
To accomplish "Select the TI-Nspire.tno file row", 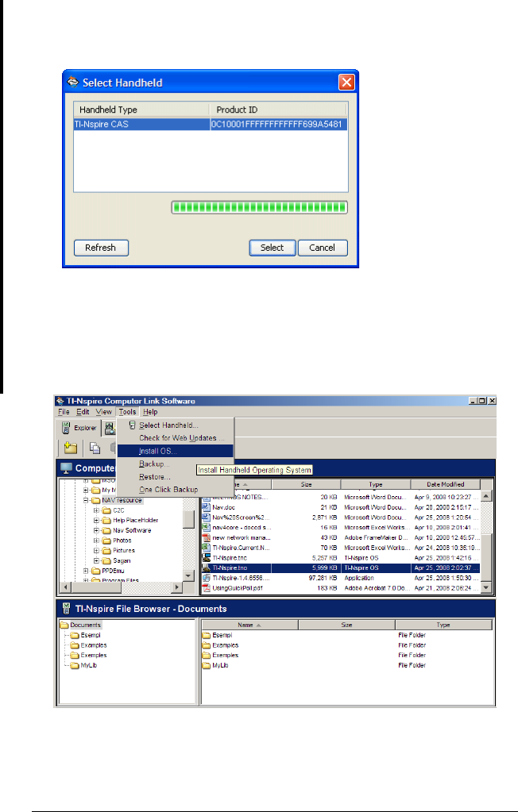I will pos(341,568).
